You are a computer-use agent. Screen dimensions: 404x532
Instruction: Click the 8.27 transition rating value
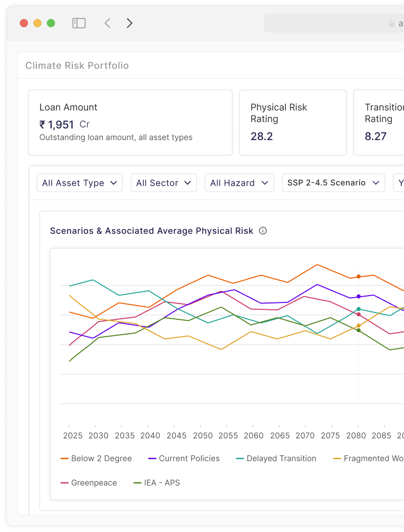point(376,136)
